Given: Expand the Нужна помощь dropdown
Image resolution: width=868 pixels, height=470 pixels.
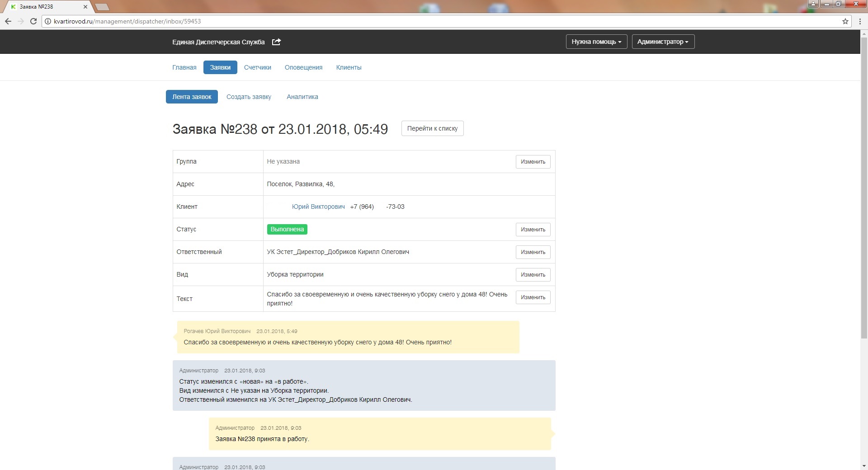Looking at the screenshot, I should (596, 42).
